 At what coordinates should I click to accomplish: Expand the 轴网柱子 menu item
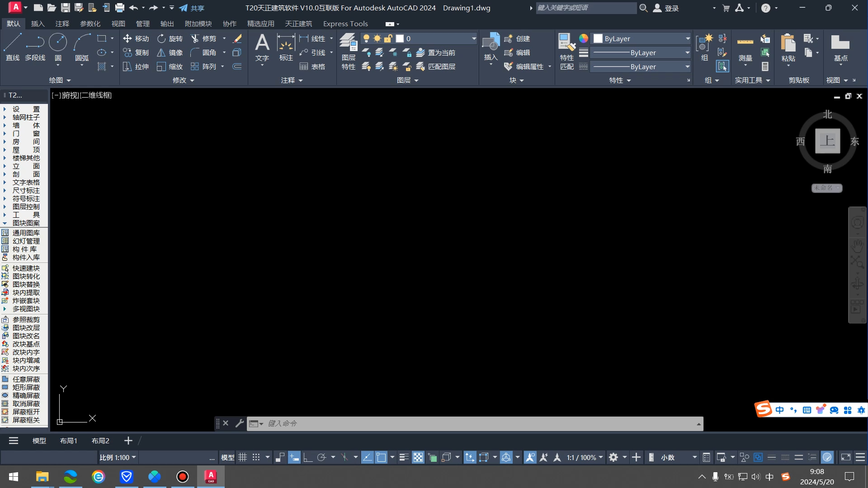(x=26, y=117)
